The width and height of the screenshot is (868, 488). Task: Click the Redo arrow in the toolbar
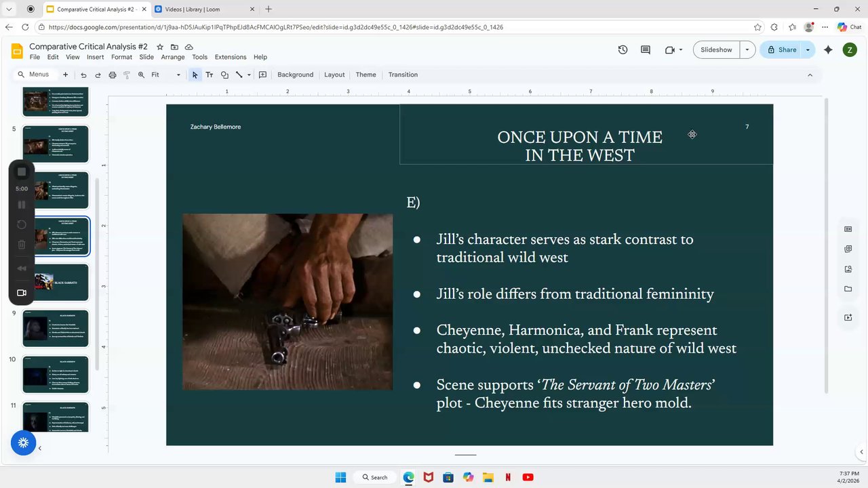[x=98, y=75]
